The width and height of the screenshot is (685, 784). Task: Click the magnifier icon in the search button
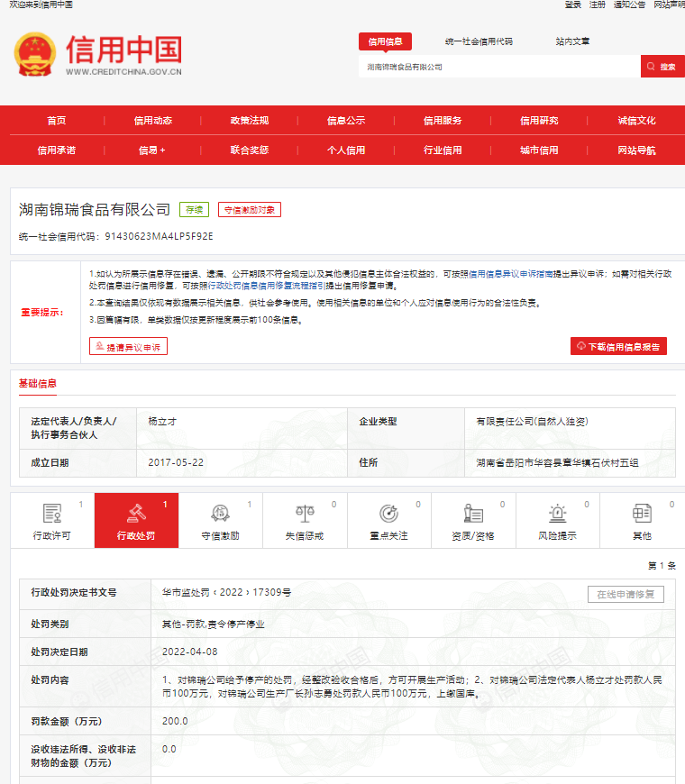point(651,67)
